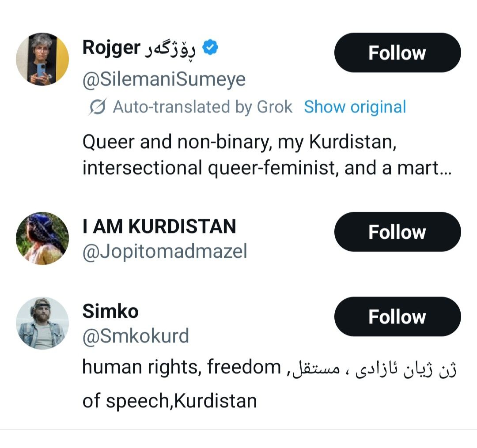477x448 pixels.
Task: Follow the Rojger account
Action: [397, 53]
